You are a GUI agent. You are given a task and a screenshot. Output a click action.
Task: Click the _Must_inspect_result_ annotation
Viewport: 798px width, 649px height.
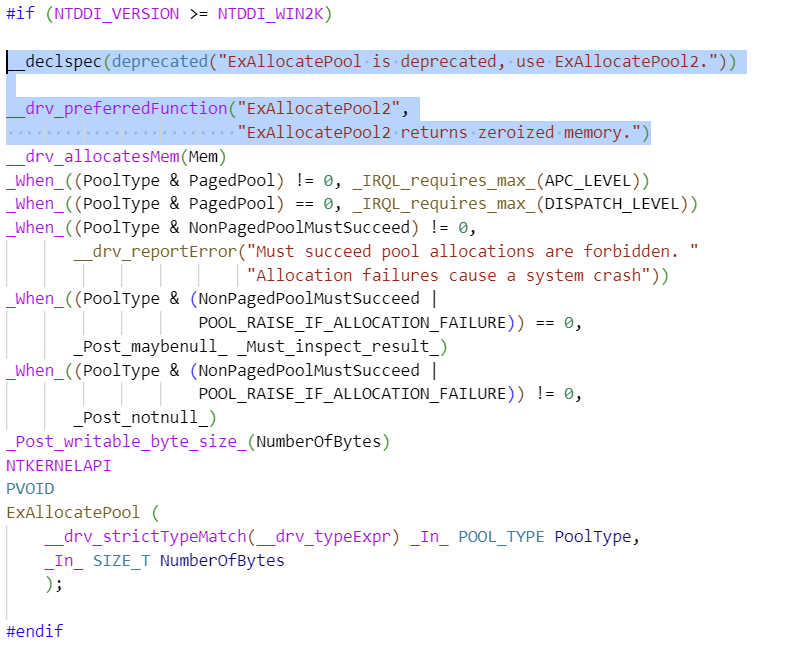pyautogui.click(x=337, y=347)
